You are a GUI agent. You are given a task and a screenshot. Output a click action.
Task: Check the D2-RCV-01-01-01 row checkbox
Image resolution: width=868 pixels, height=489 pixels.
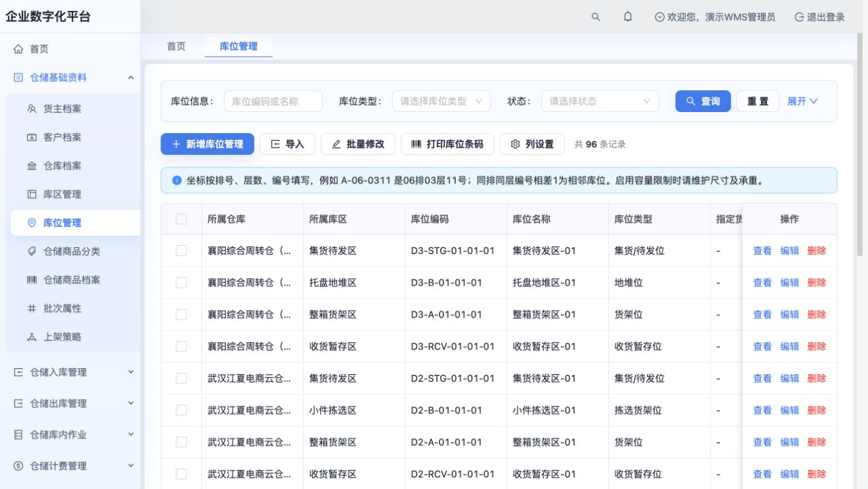[x=181, y=474]
